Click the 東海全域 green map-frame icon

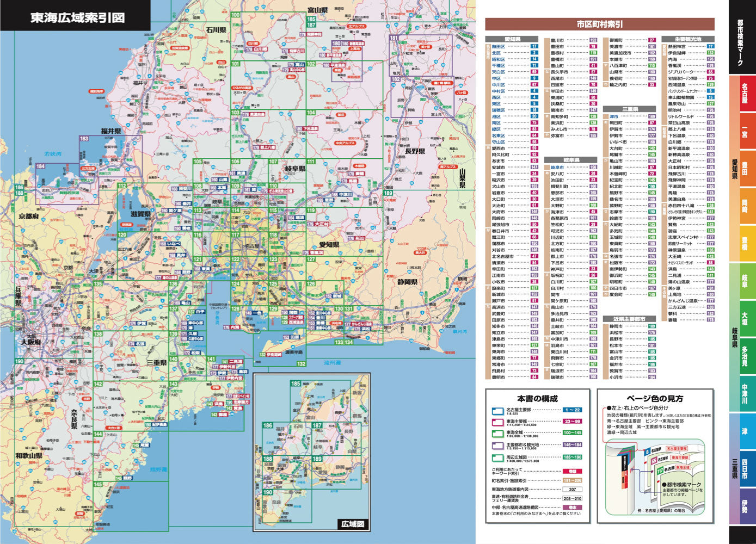pos(498,433)
